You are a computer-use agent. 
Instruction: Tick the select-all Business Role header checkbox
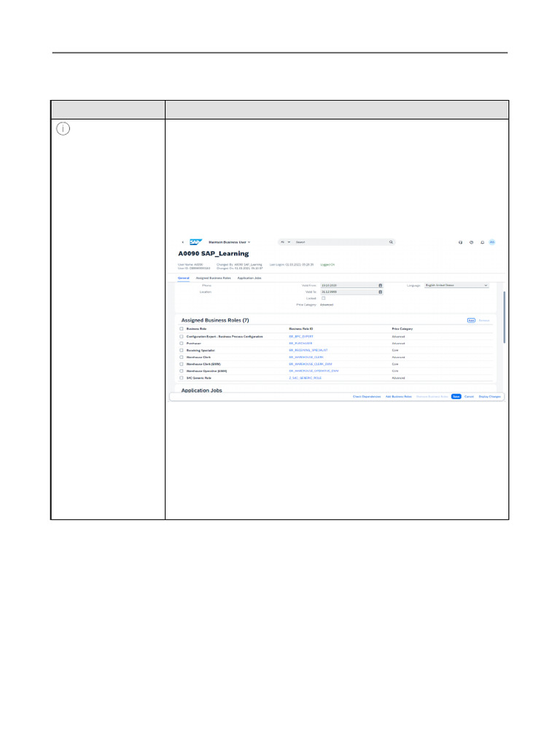182,329
